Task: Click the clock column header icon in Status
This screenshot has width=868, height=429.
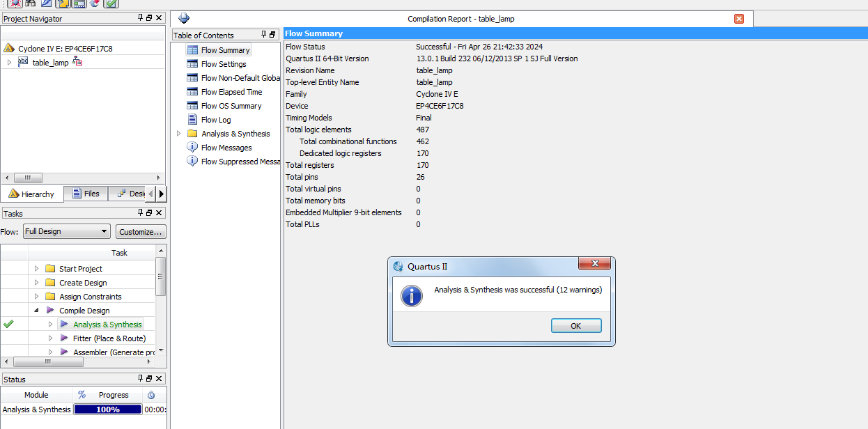Action: coord(151,395)
